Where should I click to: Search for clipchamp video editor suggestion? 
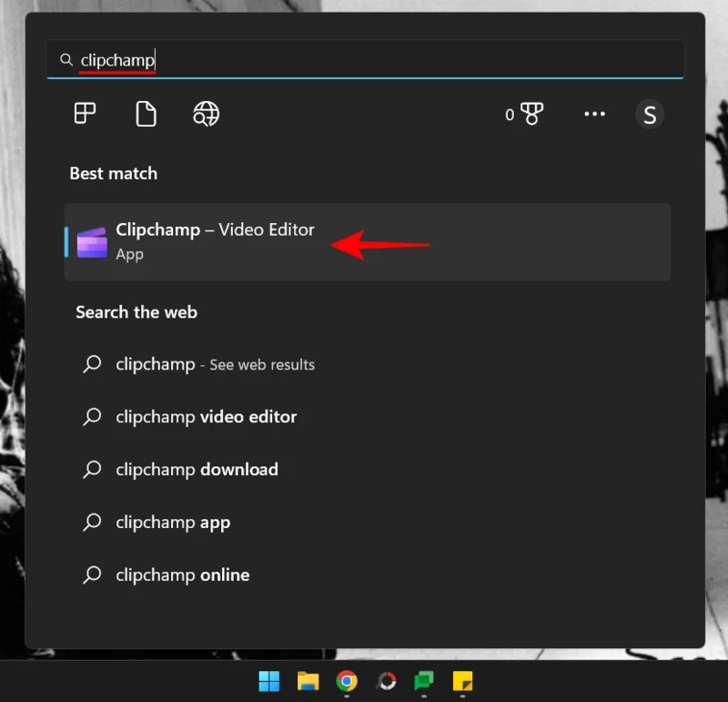point(205,416)
